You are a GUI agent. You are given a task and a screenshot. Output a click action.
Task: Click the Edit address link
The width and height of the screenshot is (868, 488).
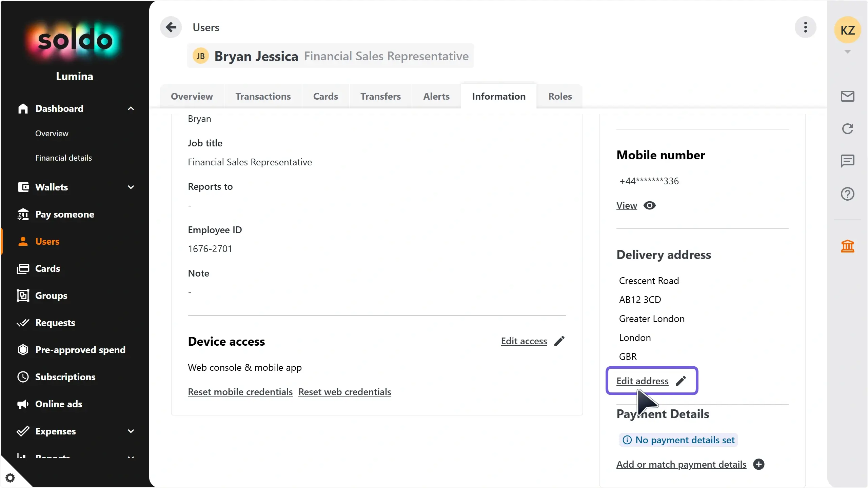[x=642, y=381]
